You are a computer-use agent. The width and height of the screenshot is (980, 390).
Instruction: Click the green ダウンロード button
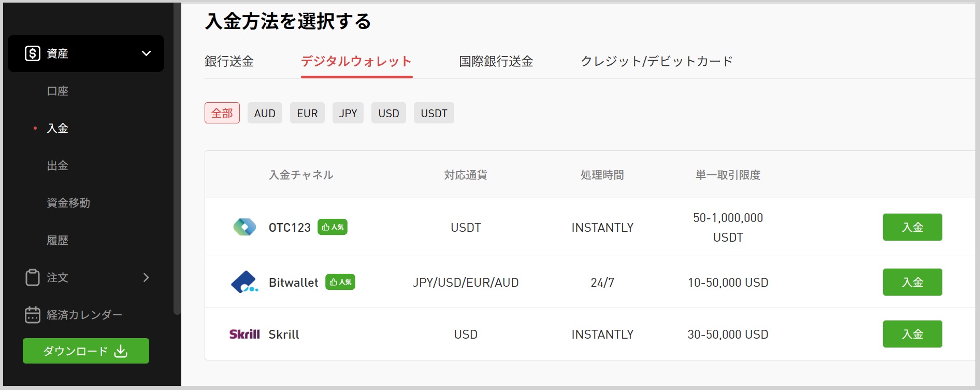pyautogui.click(x=86, y=351)
